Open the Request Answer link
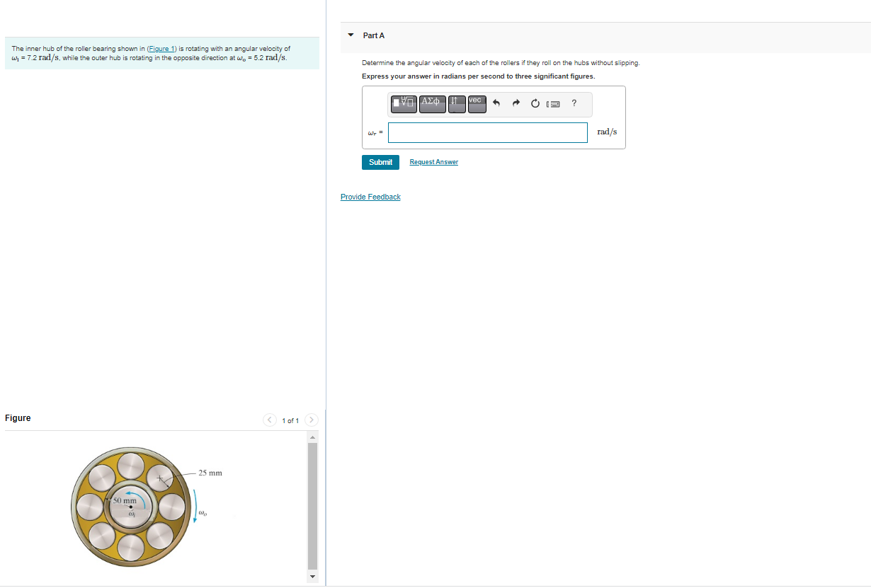 (x=433, y=161)
